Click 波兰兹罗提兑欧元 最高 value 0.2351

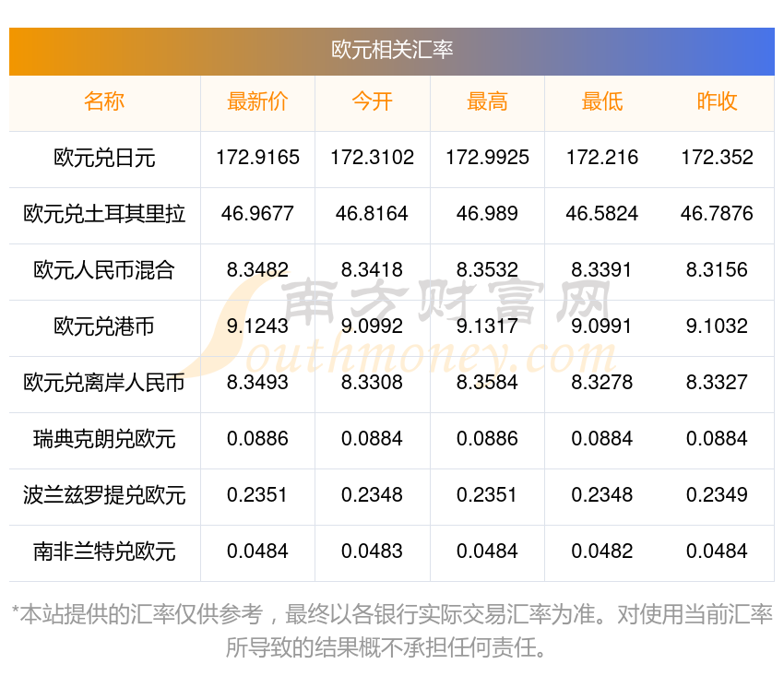click(x=487, y=495)
